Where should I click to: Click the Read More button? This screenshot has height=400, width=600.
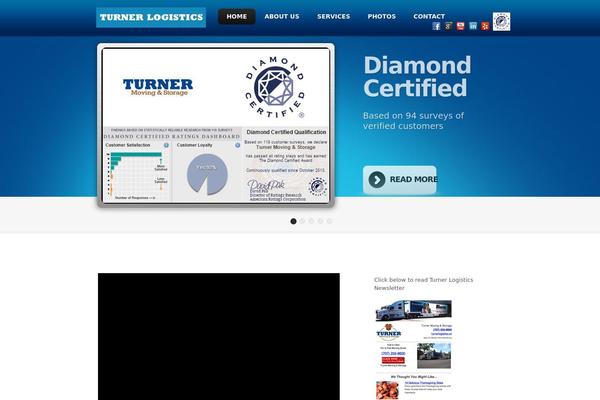399,180
